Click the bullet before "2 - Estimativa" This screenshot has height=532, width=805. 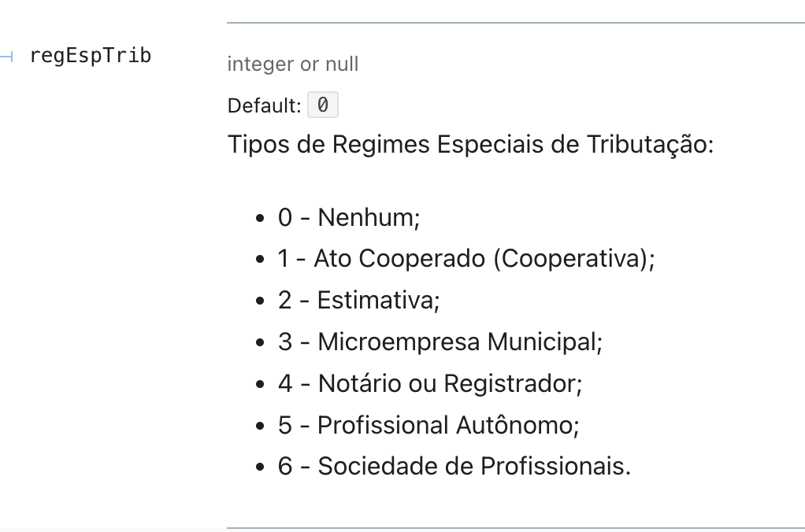pos(260,301)
